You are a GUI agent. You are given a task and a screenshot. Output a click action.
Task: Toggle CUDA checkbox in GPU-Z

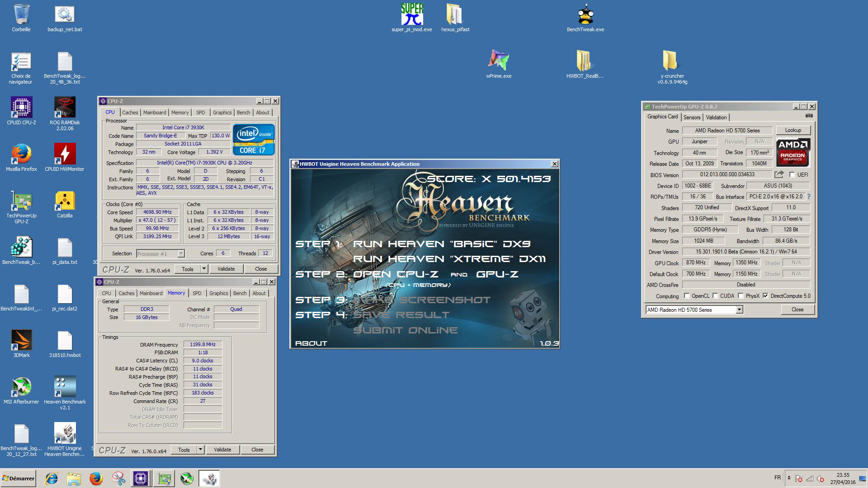point(715,296)
